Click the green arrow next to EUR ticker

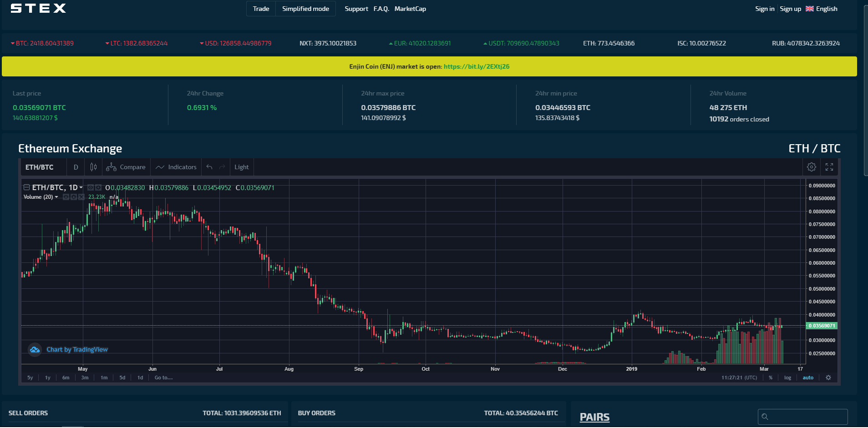(391, 44)
